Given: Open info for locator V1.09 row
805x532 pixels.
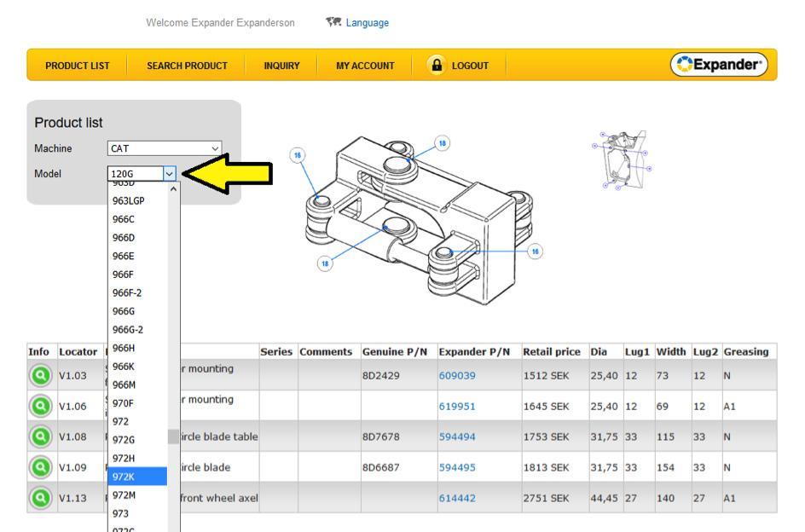Looking at the screenshot, I should pyautogui.click(x=41, y=467).
